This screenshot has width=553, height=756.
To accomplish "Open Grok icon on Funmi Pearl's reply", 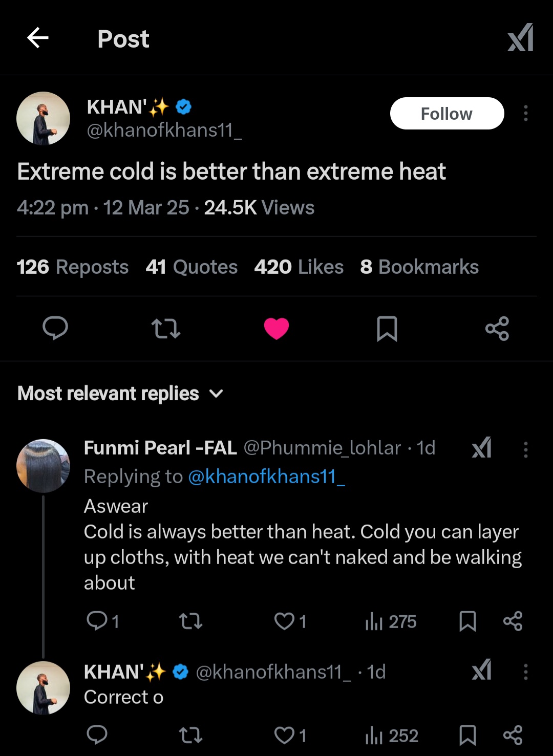I will (481, 448).
